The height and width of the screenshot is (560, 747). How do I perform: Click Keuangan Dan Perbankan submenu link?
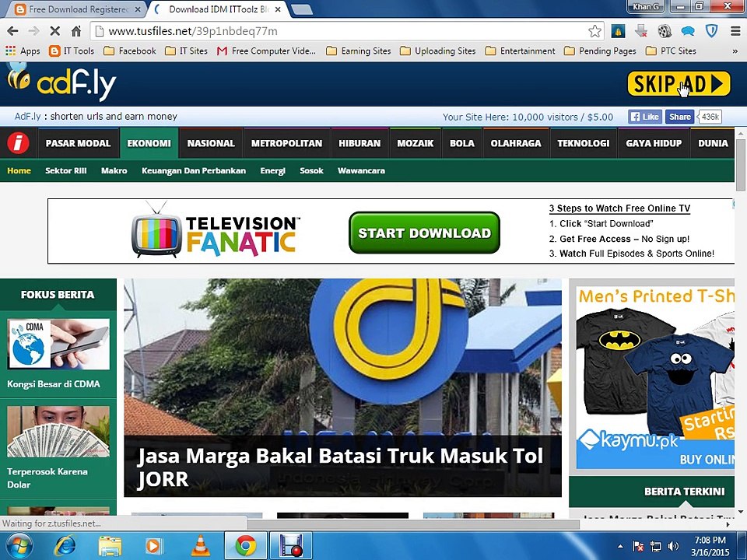coord(194,170)
